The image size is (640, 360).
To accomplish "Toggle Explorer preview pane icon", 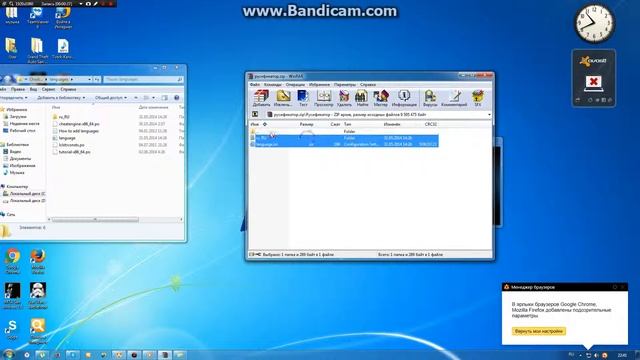I will click(164, 98).
